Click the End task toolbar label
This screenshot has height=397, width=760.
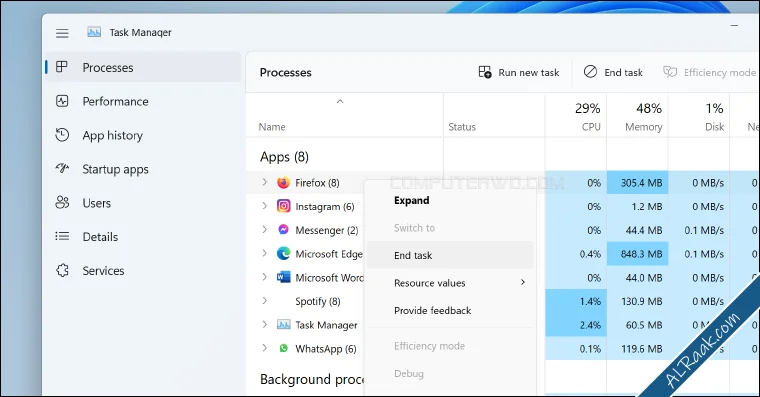coord(623,73)
